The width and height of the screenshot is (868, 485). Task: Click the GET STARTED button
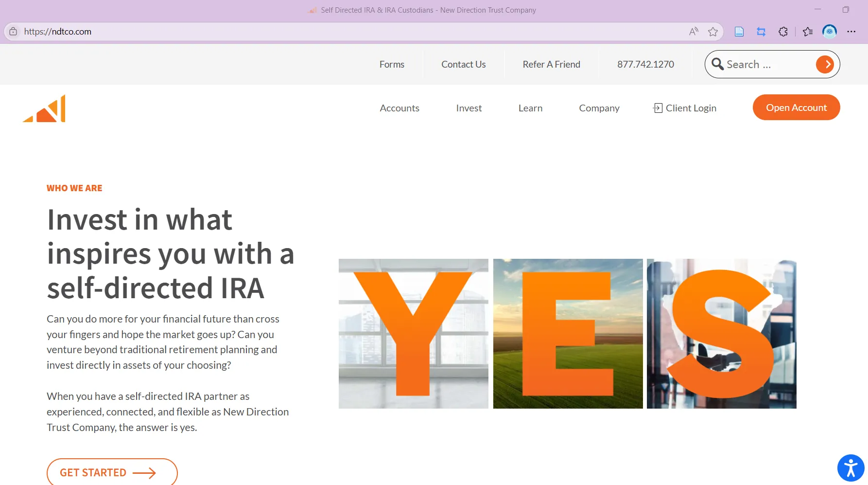pyautogui.click(x=112, y=472)
